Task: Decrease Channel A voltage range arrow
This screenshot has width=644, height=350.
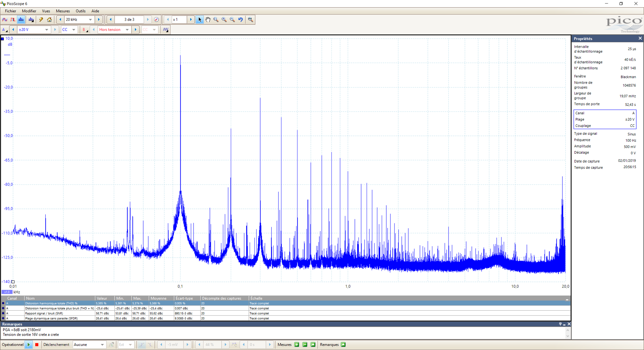Action: pyautogui.click(x=13, y=30)
